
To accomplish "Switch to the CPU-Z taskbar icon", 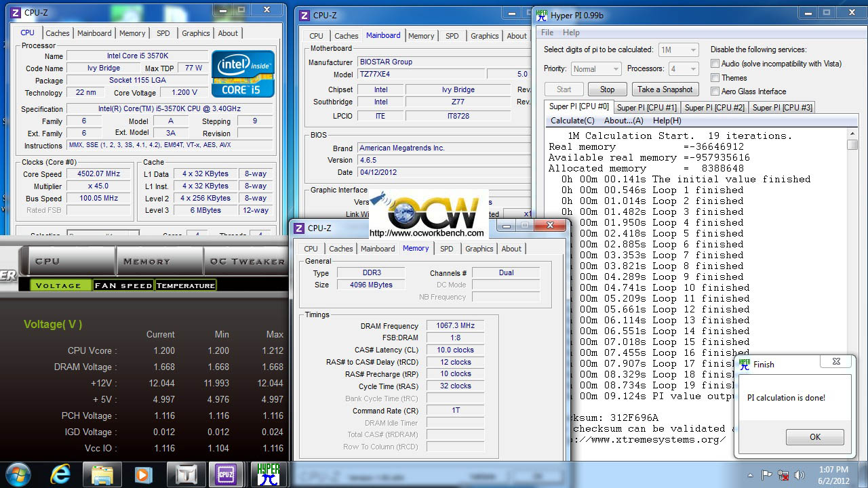I will point(226,474).
